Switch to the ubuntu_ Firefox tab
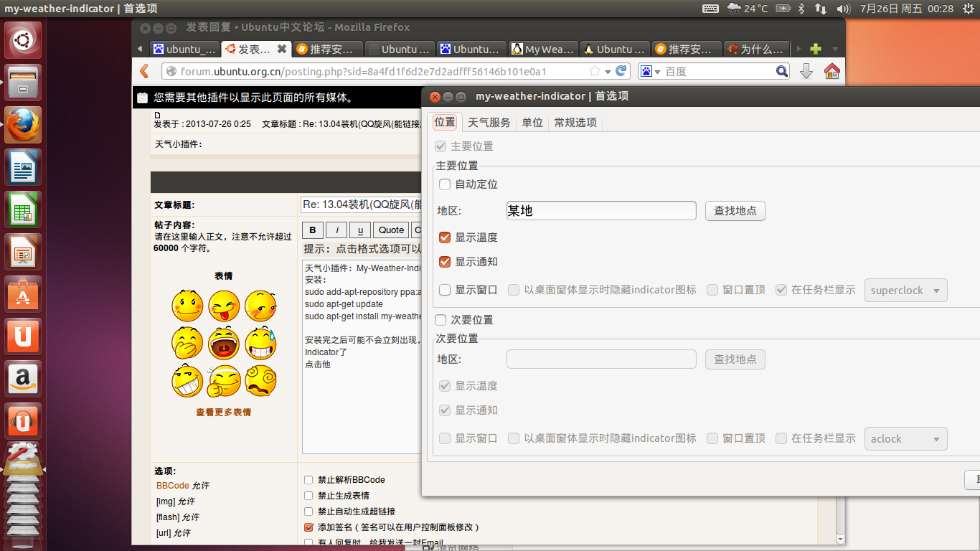 click(x=184, y=49)
